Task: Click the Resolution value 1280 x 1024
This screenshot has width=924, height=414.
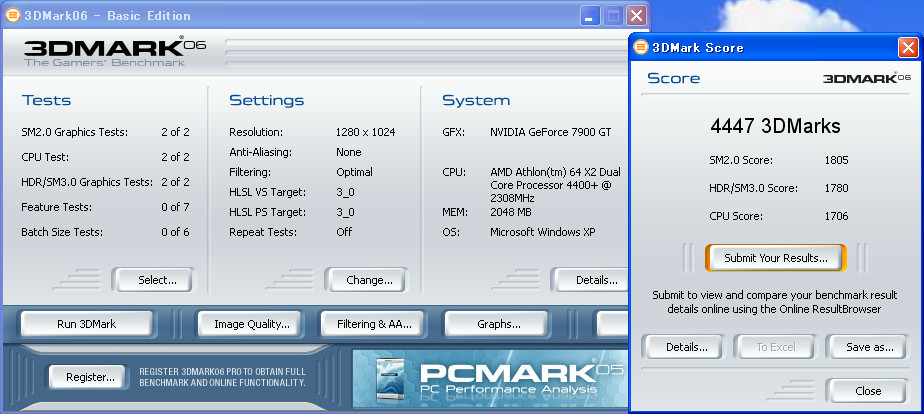Action: coord(365,133)
